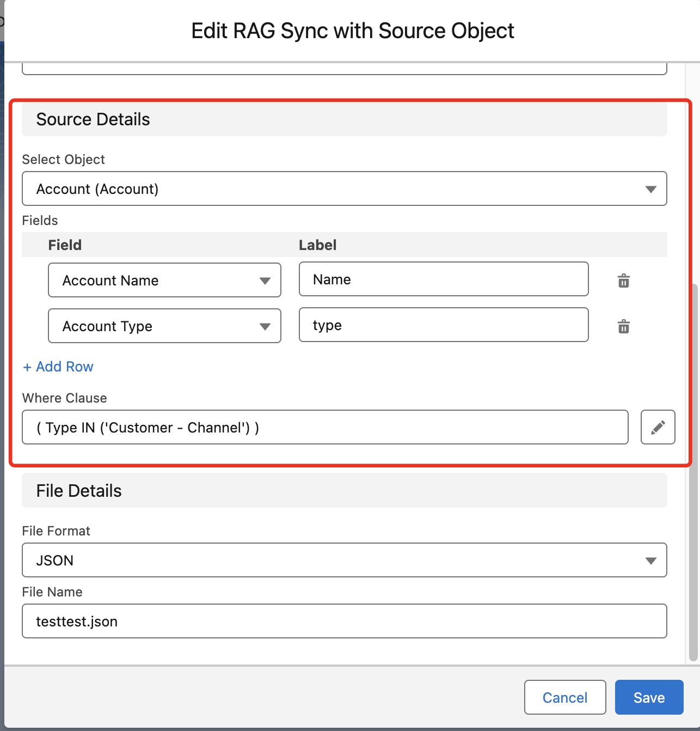Open the File Format JSON dropdown

coord(344,560)
